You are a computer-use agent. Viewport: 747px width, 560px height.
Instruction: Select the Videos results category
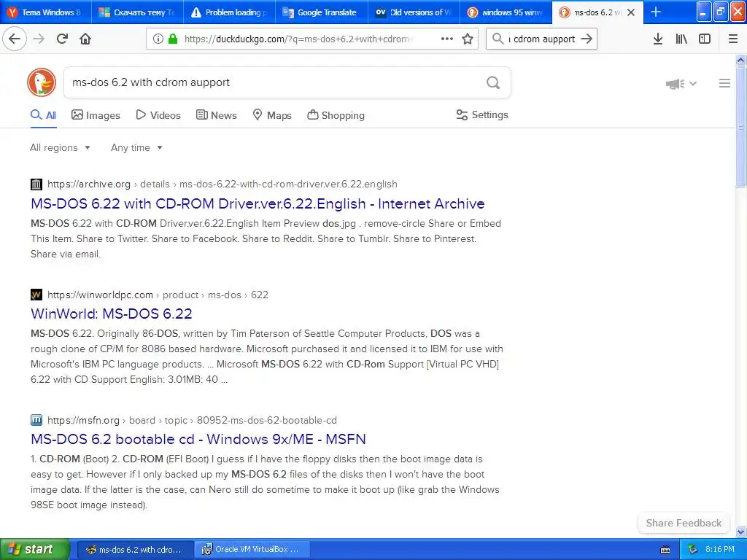click(x=158, y=115)
